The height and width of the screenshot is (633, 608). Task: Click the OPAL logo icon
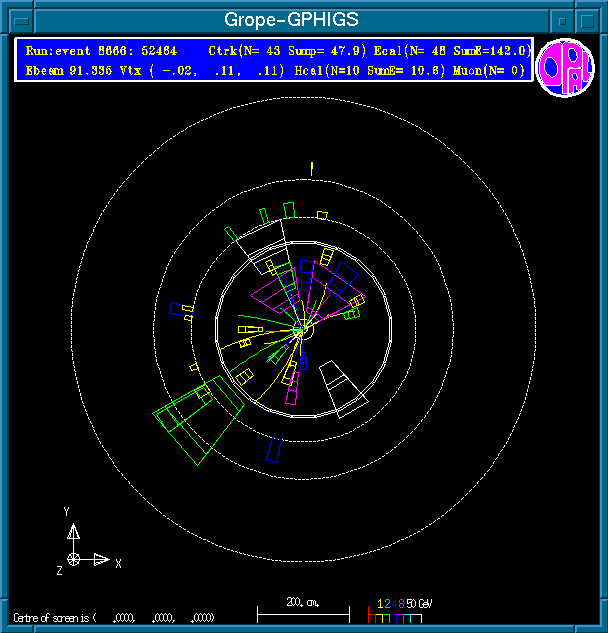click(x=565, y=69)
